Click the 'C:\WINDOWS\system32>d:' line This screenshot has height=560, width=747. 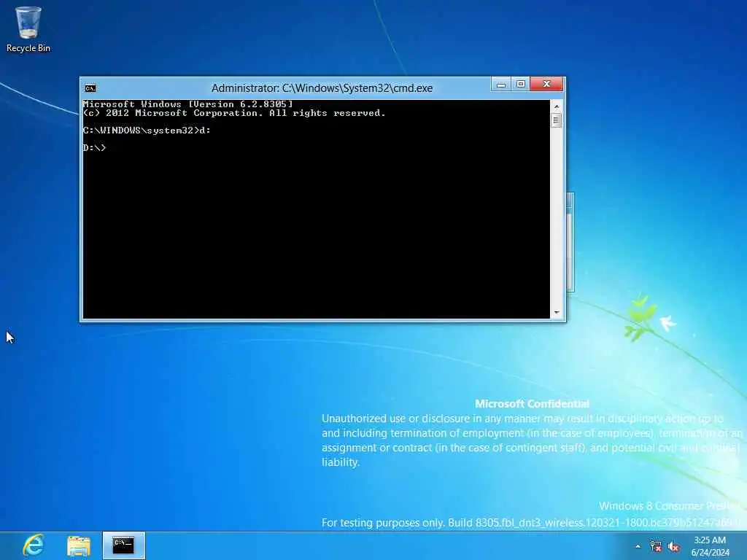click(147, 131)
